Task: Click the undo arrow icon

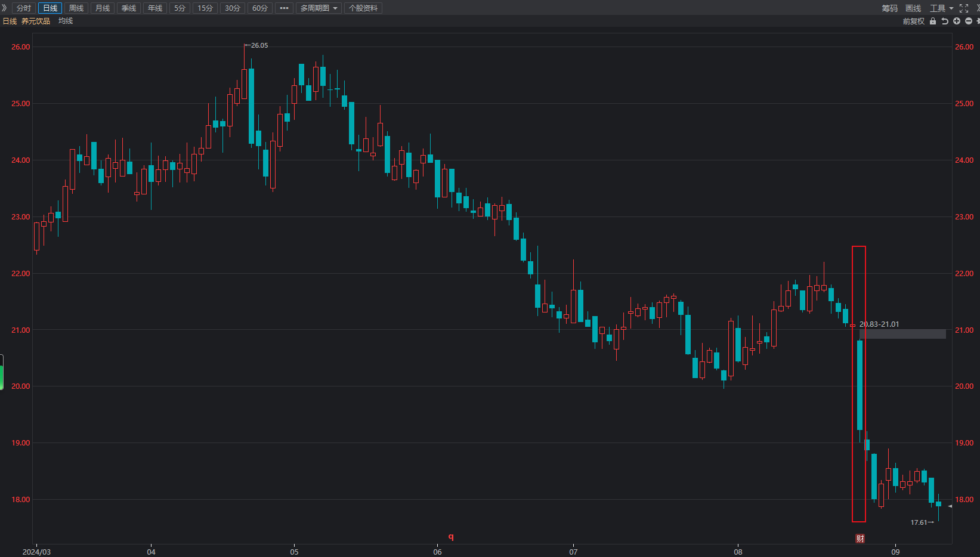Action: [945, 21]
